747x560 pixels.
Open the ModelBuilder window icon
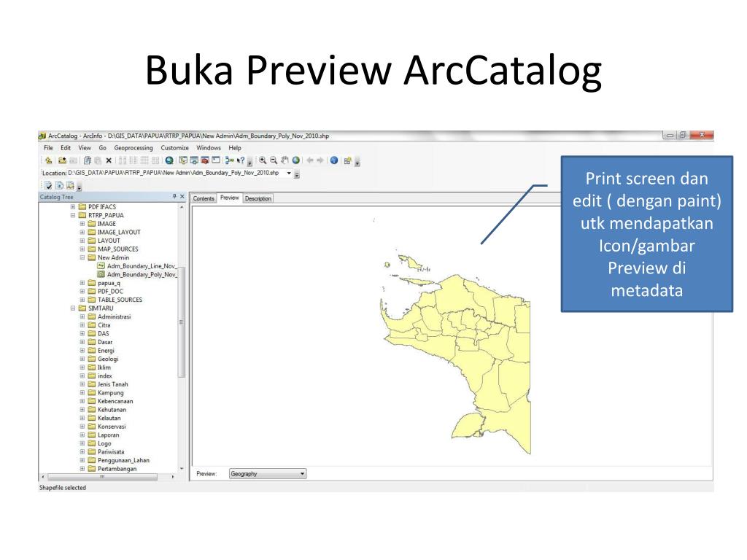point(230,160)
